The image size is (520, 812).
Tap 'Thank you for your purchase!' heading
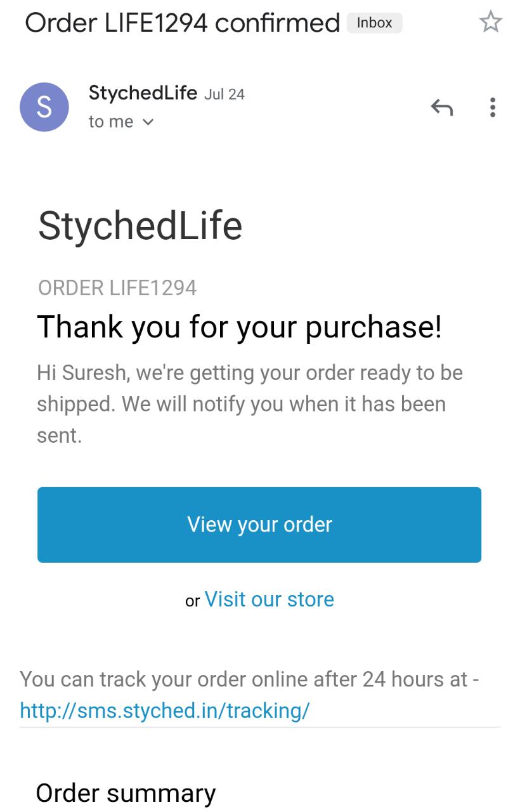pyautogui.click(x=240, y=327)
